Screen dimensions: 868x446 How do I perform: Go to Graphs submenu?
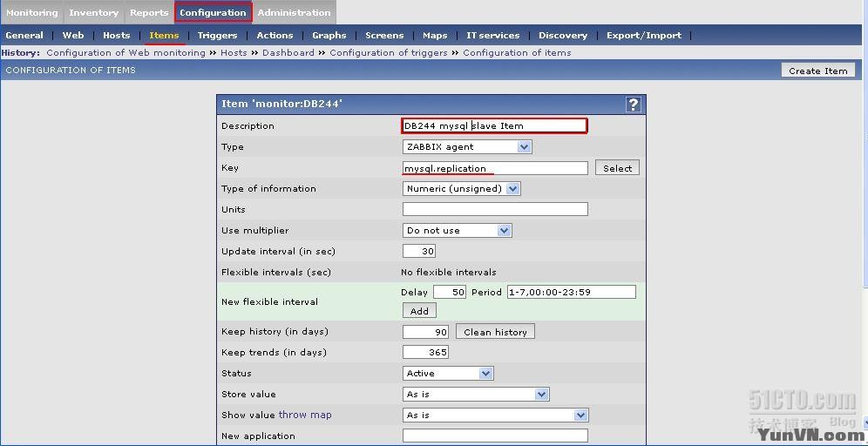point(329,36)
